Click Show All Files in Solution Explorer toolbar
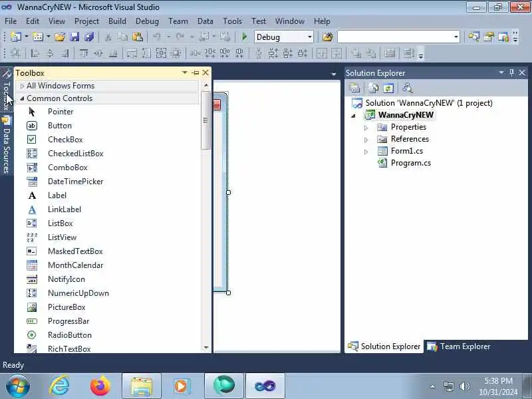Viewport: 532px width, 399px height. pos(373,88)
